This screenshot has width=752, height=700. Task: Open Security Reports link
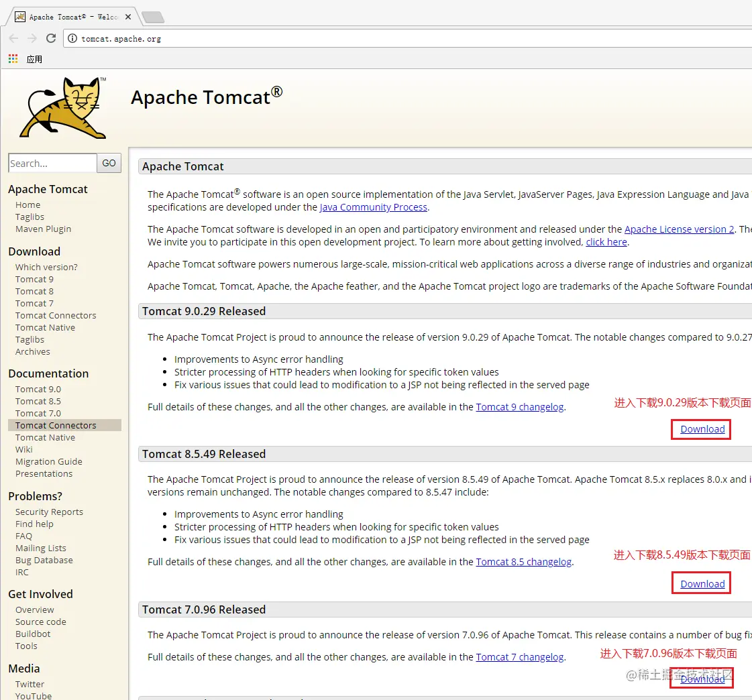click(49, 512)
